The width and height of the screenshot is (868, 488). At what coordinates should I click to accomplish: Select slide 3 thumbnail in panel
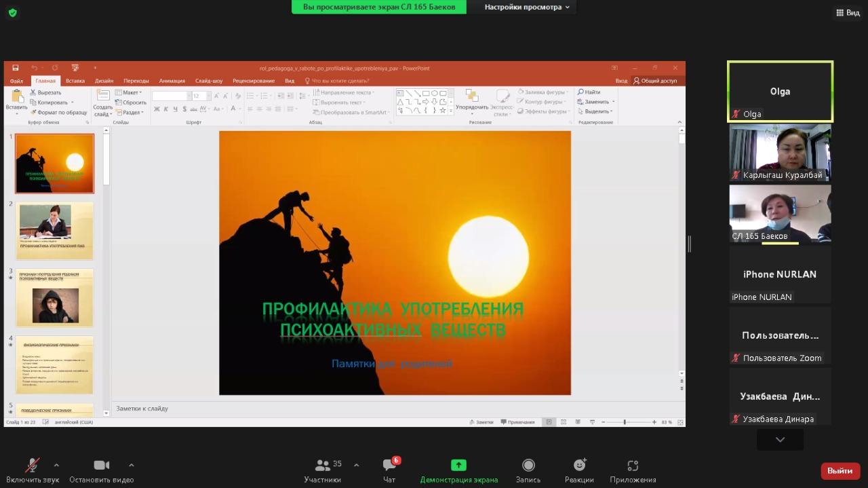[x=55, y=297]
